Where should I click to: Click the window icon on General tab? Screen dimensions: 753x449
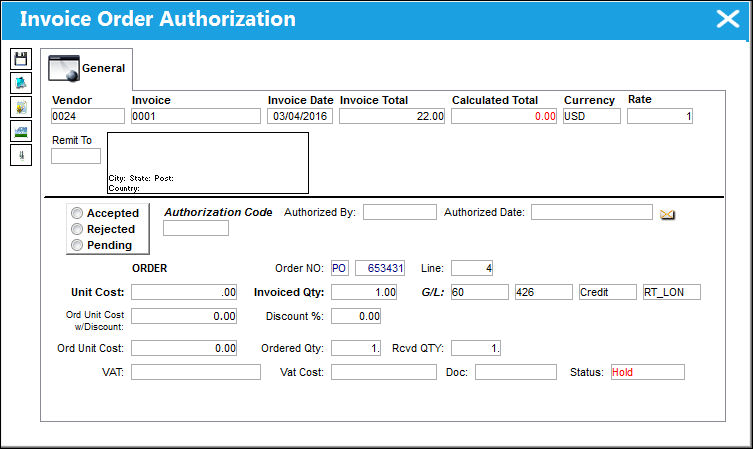(64, 68)
